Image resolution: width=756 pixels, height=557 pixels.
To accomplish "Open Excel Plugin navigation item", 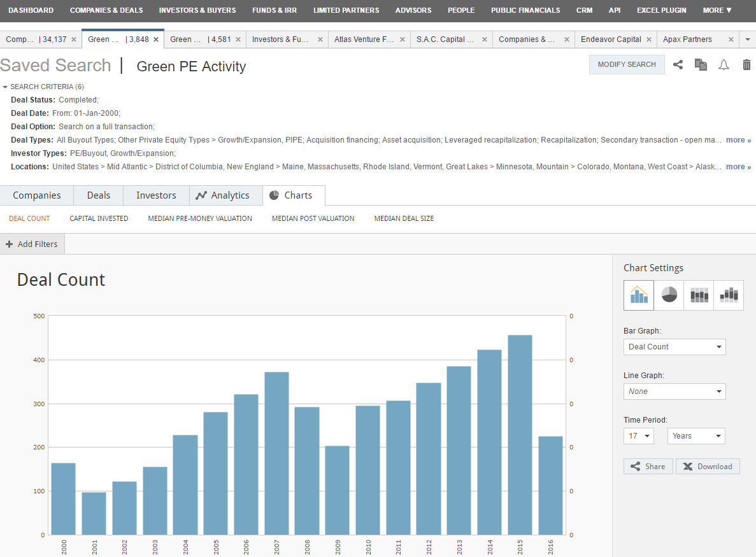I will click(x=662, y=10).
